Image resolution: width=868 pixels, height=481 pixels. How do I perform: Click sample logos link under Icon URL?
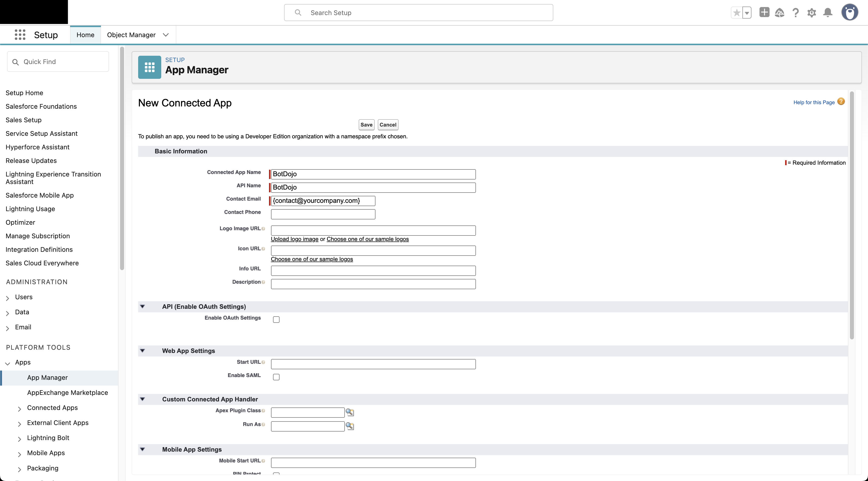(312, 259)
